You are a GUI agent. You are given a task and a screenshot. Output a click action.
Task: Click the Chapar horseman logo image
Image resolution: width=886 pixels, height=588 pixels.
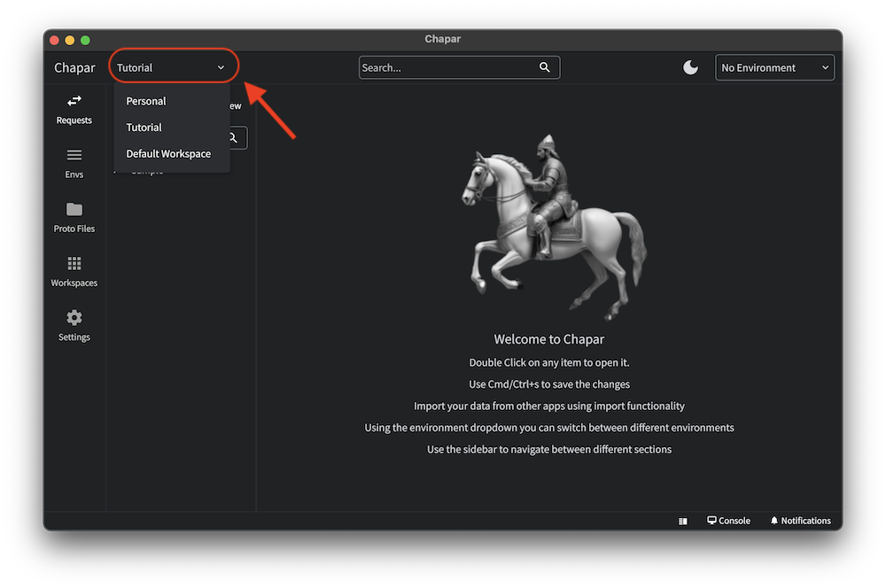(x=549, y=226)
